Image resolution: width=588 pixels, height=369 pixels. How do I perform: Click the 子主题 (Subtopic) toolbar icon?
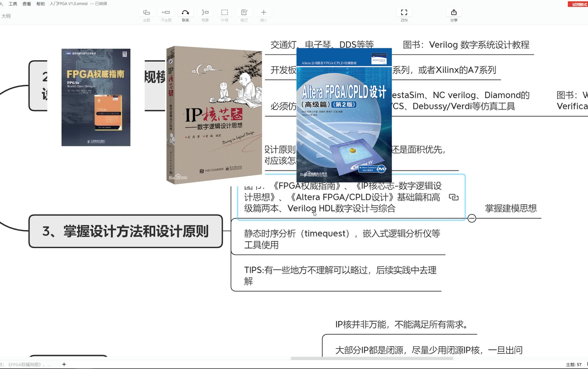166,12
